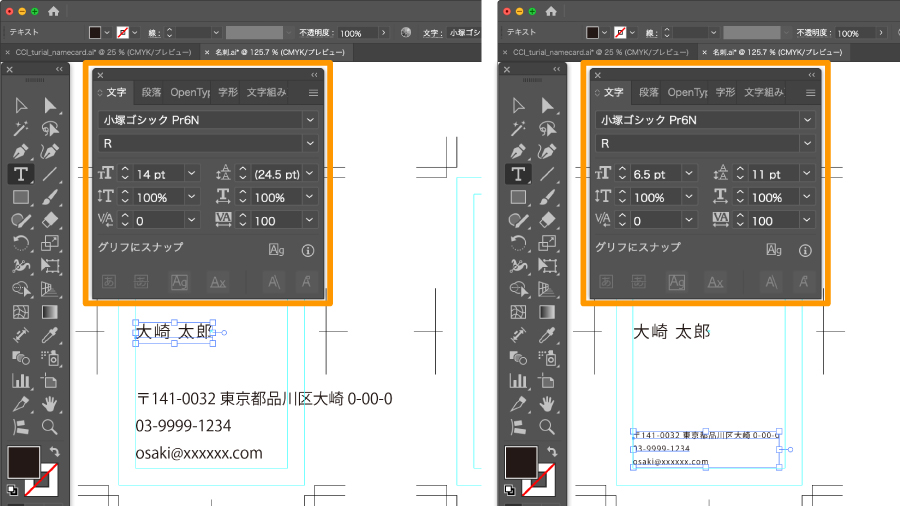
Task: Pick the Magic Wand tool in left window
Action: pos(21,129)
